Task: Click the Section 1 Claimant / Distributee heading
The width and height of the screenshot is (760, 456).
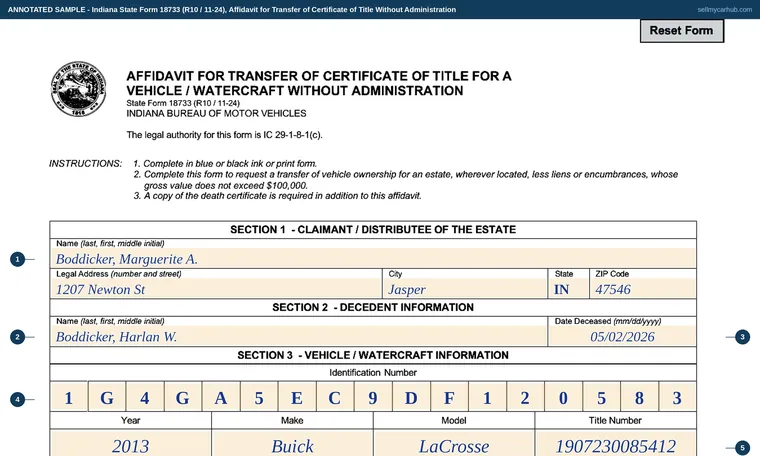Action: coord(373,230)
